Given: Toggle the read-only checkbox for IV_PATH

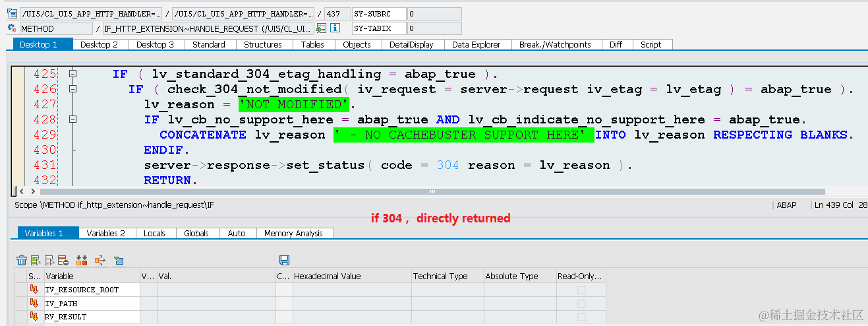Looking at the screenshot, I should [x=581, y=304].
